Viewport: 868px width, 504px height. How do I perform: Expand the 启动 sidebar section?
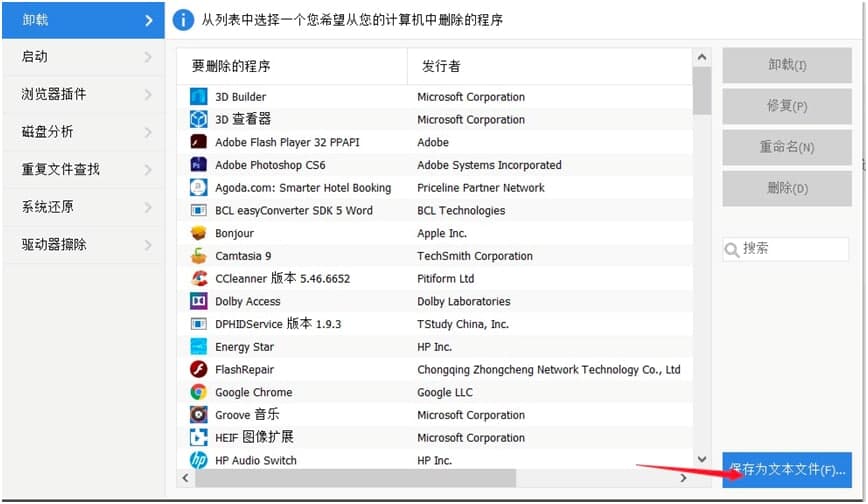tap(148, 57)
